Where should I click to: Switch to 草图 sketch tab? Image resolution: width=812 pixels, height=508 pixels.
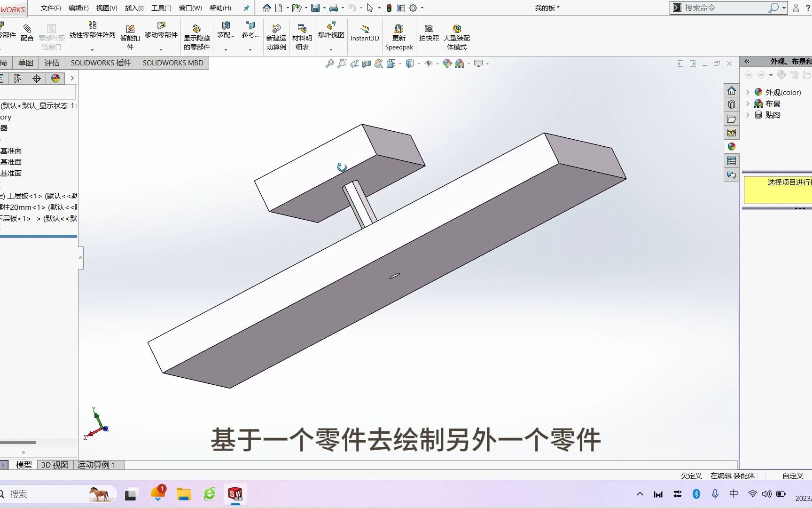click(x=26, y=63)
